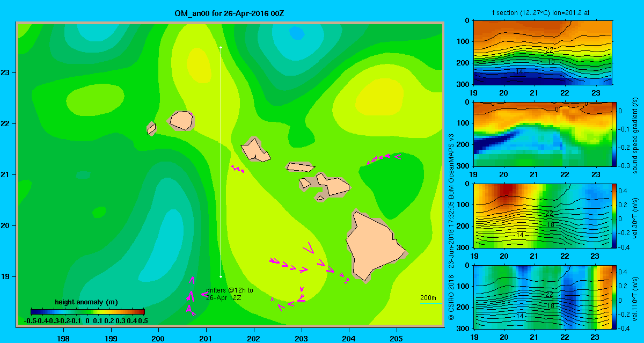644x343 pixels.
Task: Select the height anomaly (m) legend label
Action: (86, 302)
